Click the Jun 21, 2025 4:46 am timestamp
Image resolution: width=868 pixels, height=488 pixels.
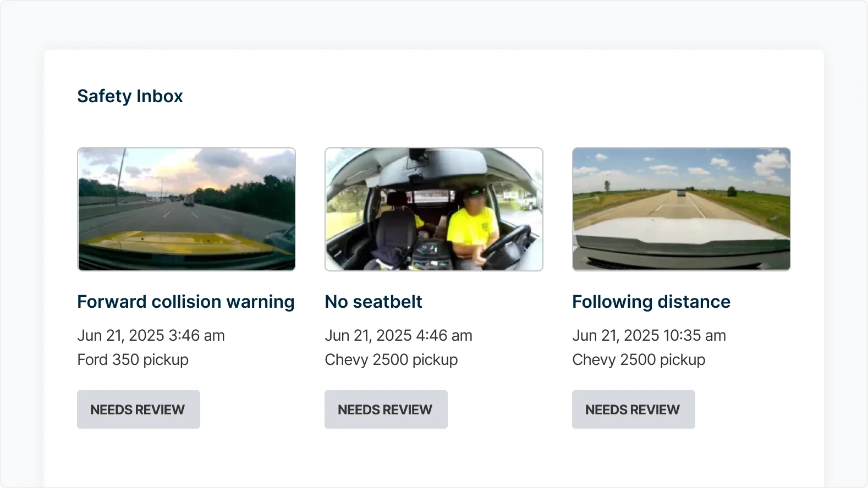(x=398, y=335)
